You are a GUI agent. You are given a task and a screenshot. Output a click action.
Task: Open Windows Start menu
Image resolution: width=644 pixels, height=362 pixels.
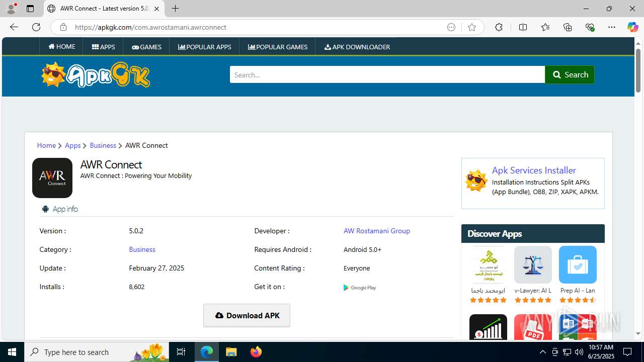click(x=12, y=352)
